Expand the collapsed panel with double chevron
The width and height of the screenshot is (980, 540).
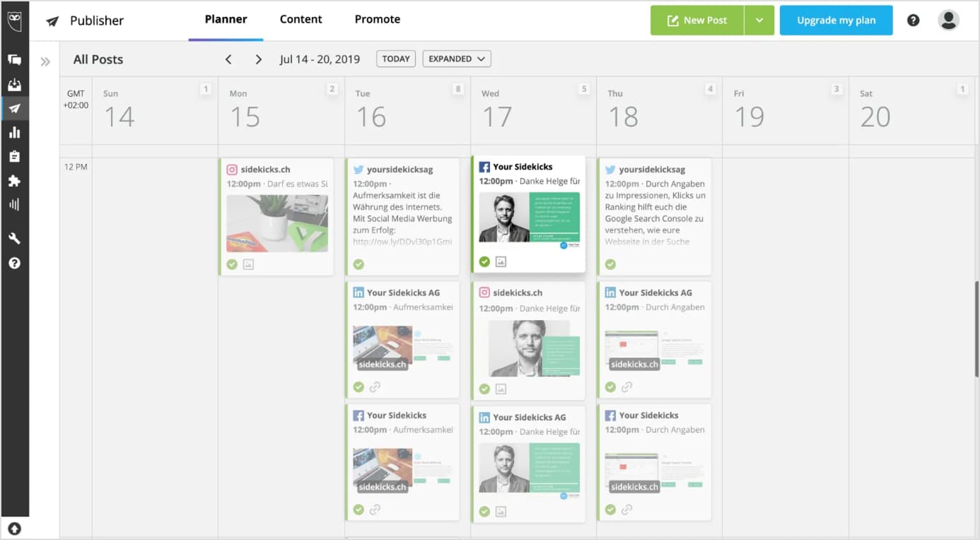(x=45, y=61)
